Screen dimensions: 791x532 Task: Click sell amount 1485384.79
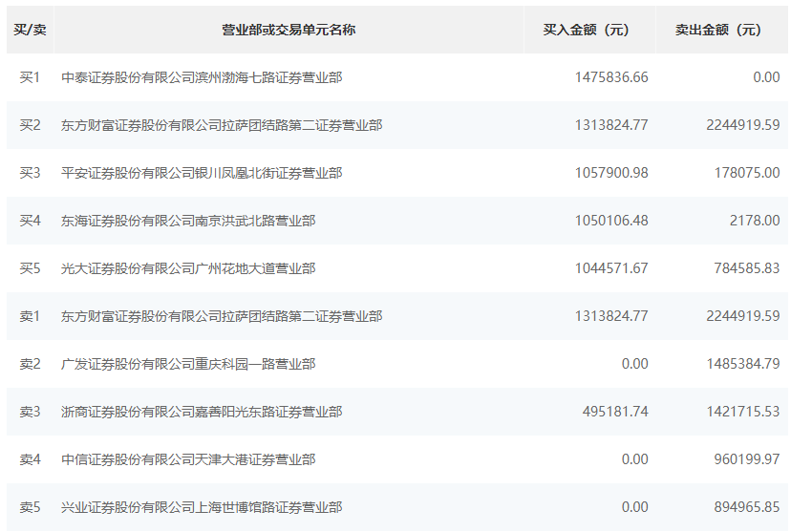[743, 364]
